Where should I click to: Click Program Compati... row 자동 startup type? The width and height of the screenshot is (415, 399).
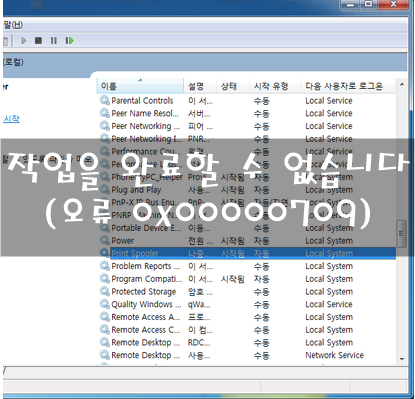click(261, 279)
